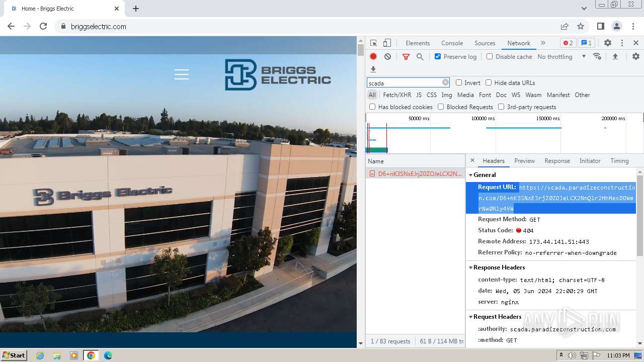This screenshot has width=644, height=362.
Task: Click the blue issues count badge
Action: tap(586, 43)
